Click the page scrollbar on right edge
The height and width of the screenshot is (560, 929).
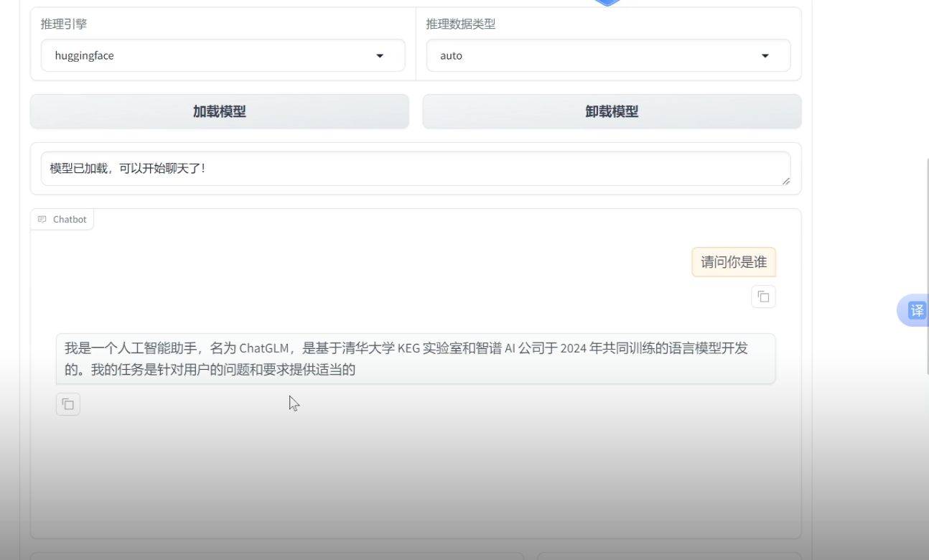[x=926, y=266]
